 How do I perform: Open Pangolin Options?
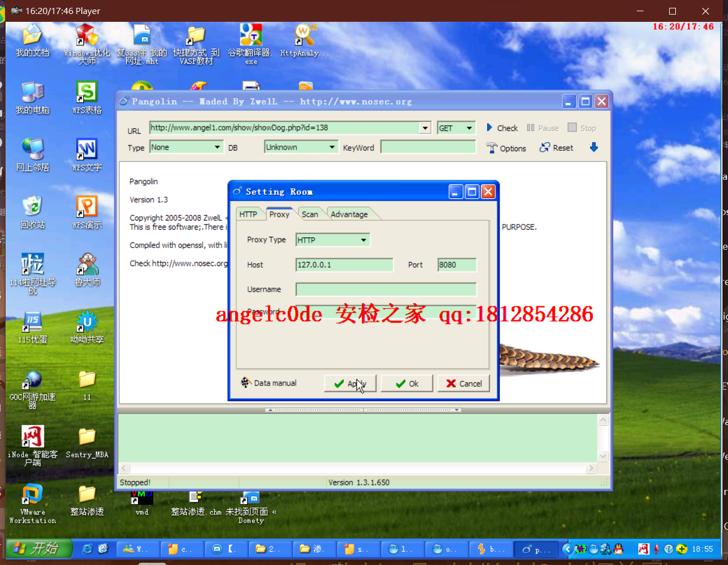(506, 148)
